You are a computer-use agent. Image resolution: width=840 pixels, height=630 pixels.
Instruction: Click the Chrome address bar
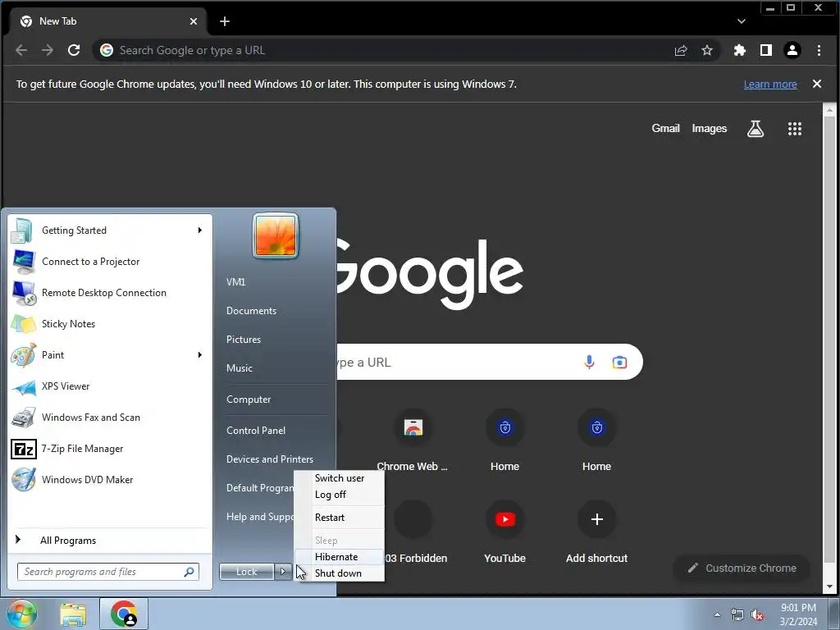pyautogui.click(x=386, y=50)
